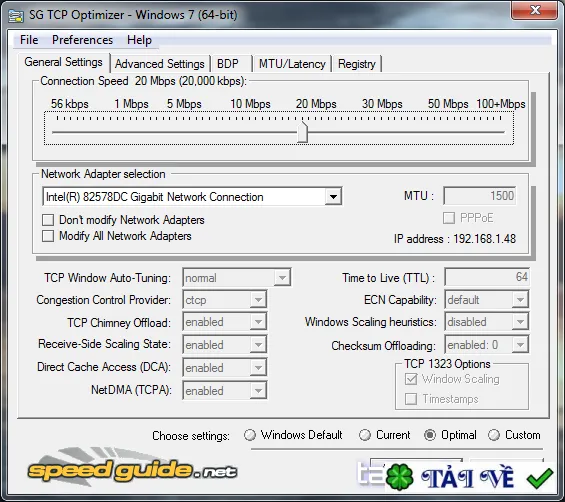Select the Current settings radio button
This screenshot has height=502, width=565.
[x=365, y=435]
